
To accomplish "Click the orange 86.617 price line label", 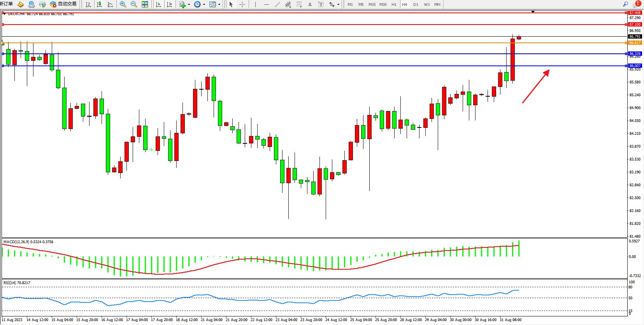I will pyautogui.click(x=635, y=43).
